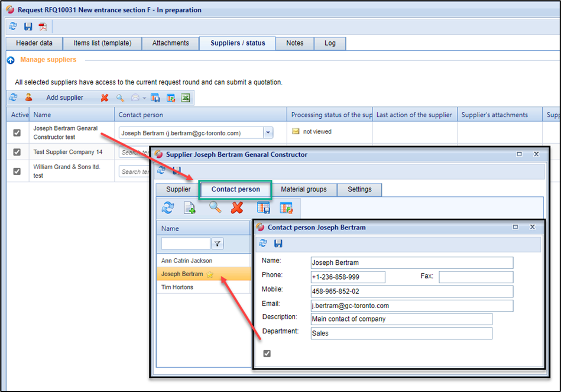Image resolution: width=561 pixels, height=392 pixels.
Task: Collapse the Manage suppliers section
Action: point(11,60)
